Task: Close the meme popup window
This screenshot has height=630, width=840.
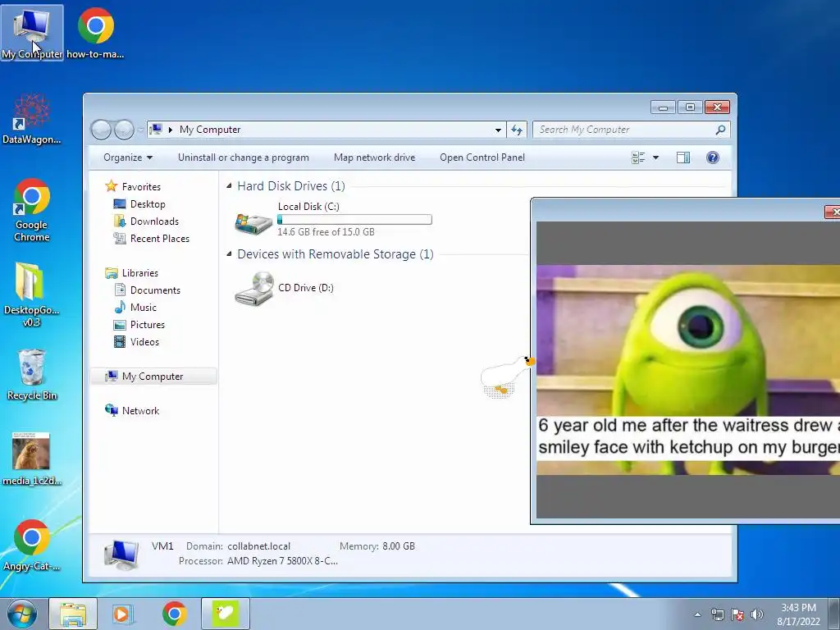Action: tap(832, 212)
